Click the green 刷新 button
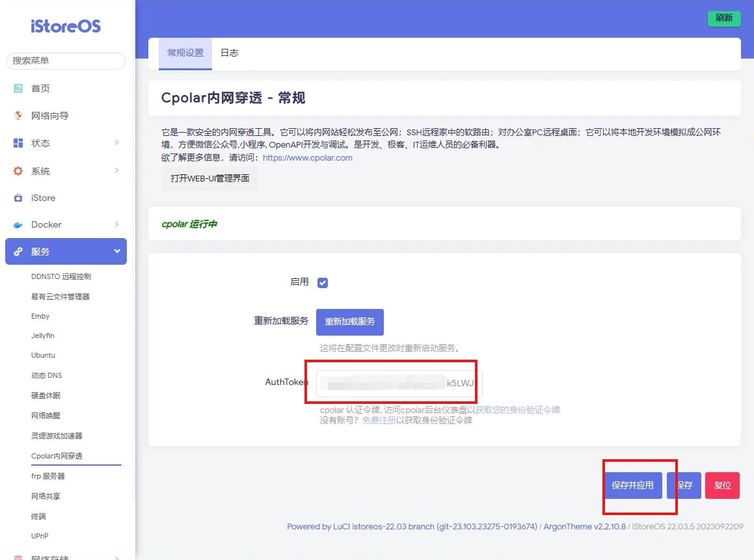This screenshot has width=754, height=560. (724, 18)
